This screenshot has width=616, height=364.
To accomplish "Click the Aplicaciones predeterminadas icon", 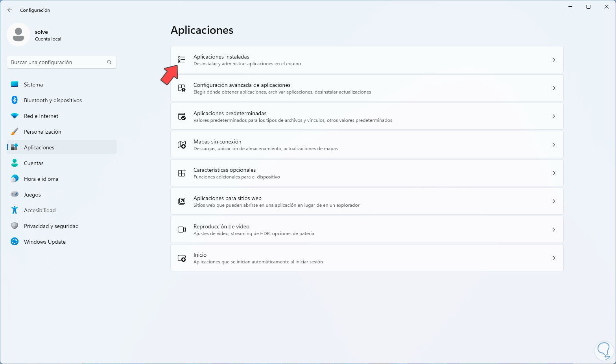I will (181, 116).
